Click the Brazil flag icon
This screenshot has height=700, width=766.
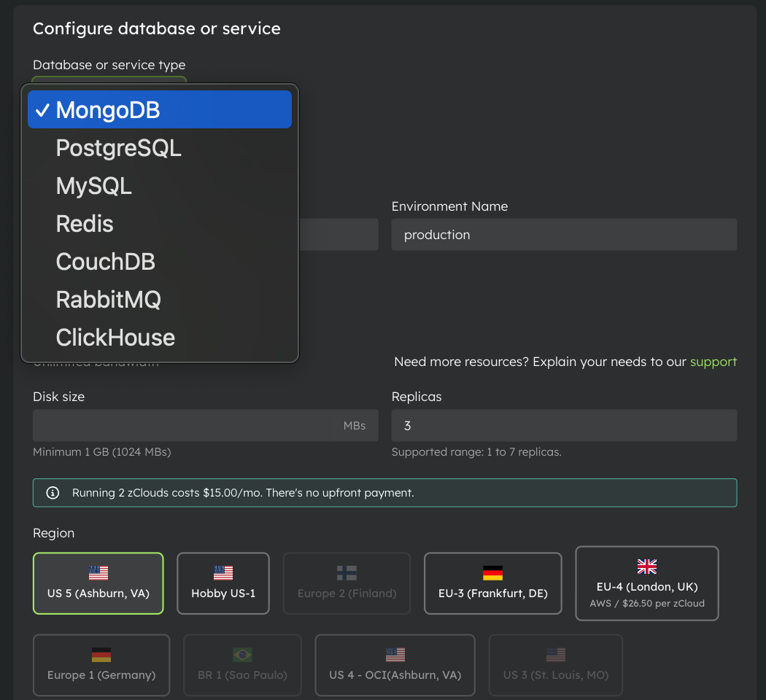[242, 655]
